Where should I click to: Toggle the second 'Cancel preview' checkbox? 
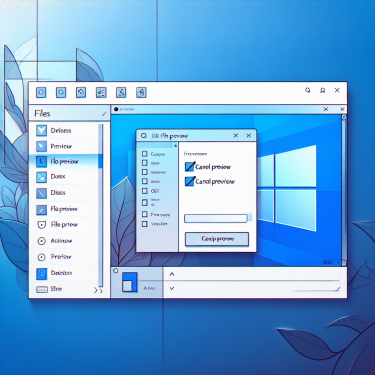(x=190, y=181)
